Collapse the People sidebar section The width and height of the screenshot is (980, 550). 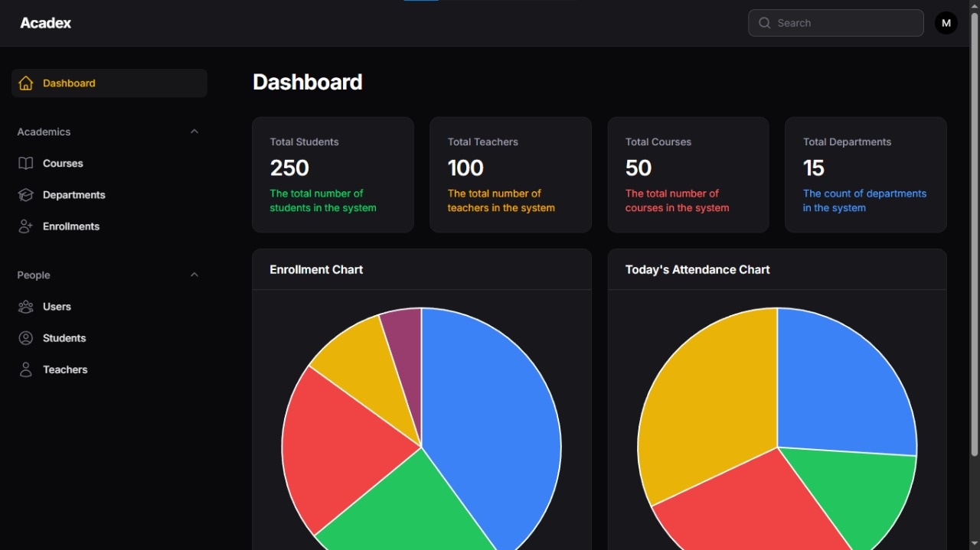[x=194, y=275]
